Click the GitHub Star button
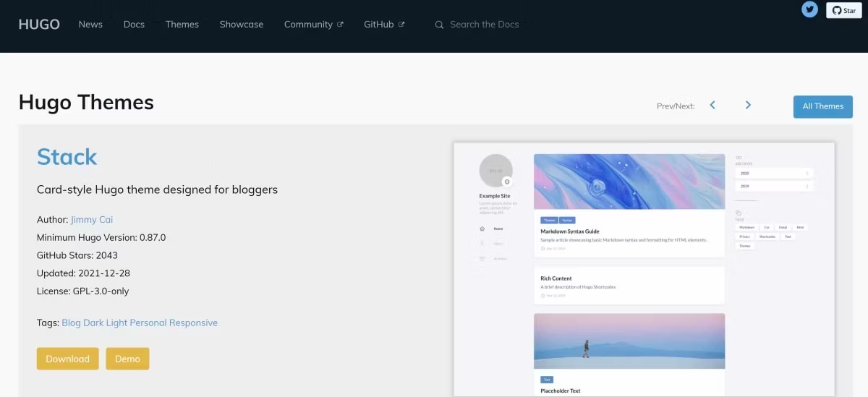 coord(844,10)
